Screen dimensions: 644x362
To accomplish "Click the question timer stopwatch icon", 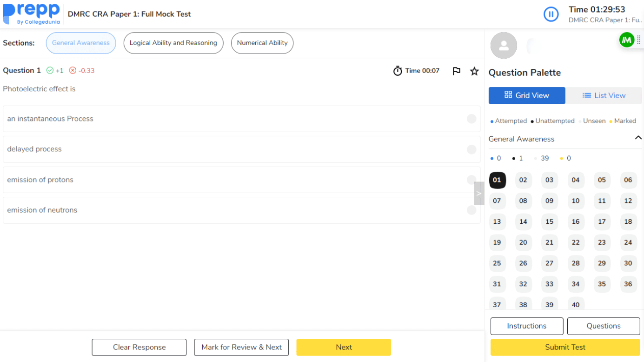I will 398,71.
